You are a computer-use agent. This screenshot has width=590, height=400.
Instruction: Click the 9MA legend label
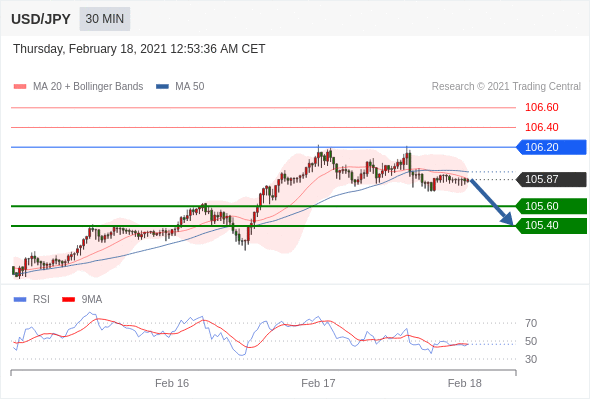click(x=92, y=300)
